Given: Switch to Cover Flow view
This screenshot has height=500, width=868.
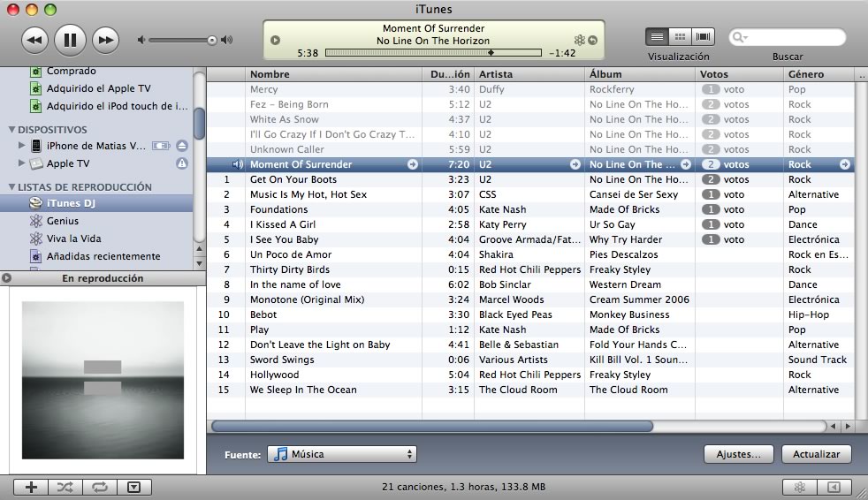Looking at the screenshot, I should pos(703,36).
